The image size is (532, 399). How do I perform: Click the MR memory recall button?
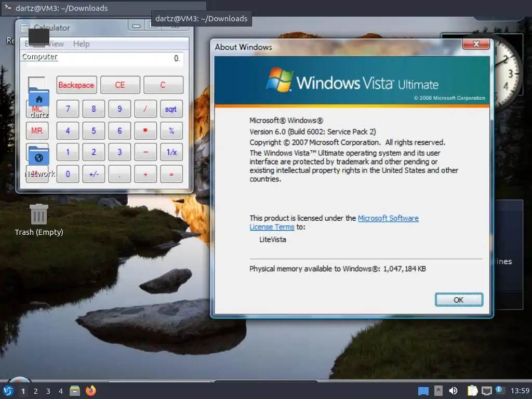[37, 130]
